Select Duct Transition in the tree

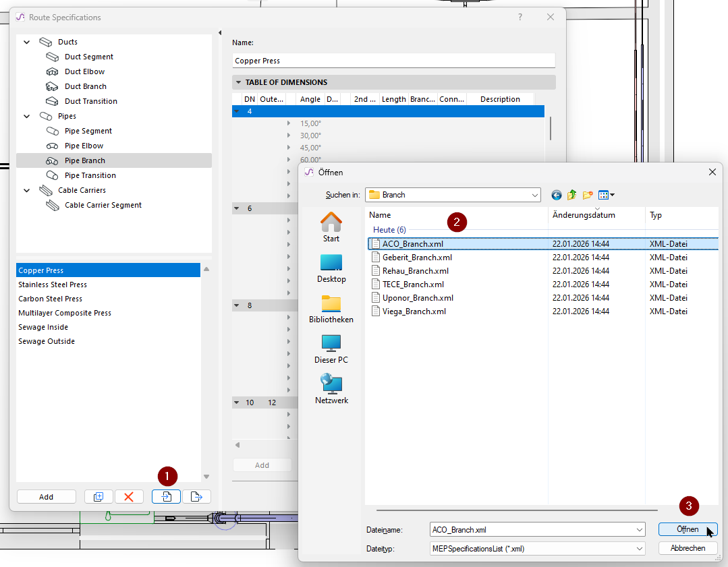point(90,101)
